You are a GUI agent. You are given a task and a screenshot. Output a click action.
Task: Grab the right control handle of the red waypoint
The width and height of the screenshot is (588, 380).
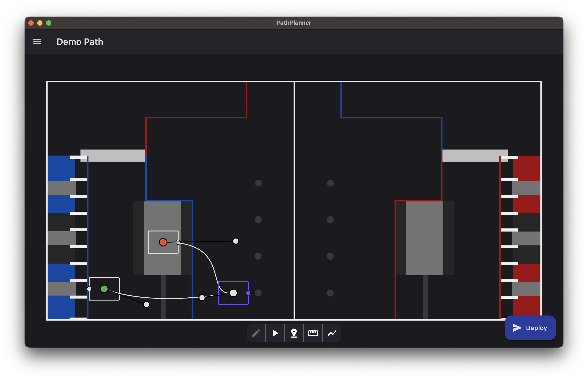[235, 241]
